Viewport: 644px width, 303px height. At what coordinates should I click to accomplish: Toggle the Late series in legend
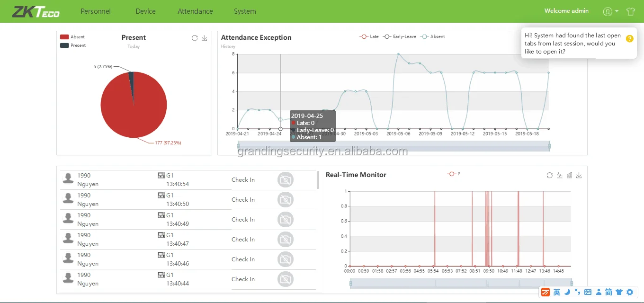pos(369,36)
